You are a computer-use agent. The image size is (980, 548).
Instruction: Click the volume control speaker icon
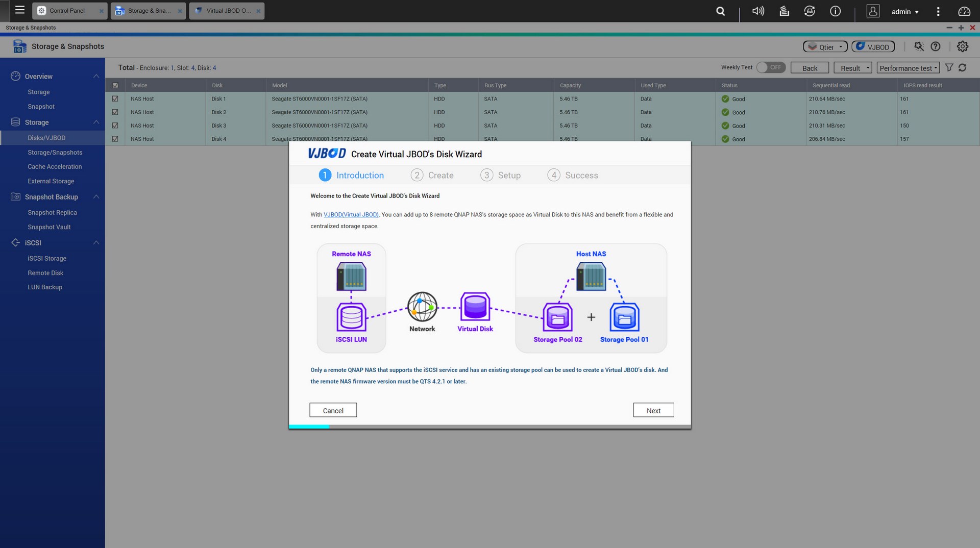(x=758, y=11)
